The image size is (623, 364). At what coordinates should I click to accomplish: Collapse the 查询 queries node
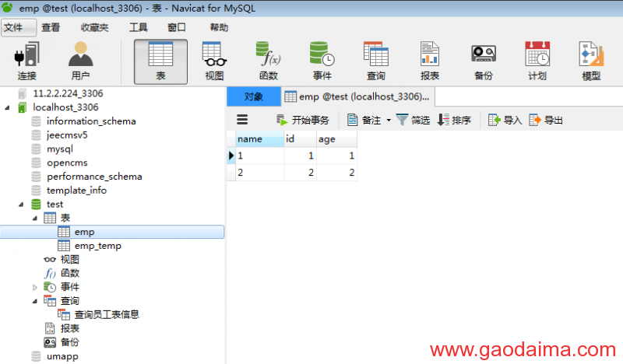pos(35,301)
